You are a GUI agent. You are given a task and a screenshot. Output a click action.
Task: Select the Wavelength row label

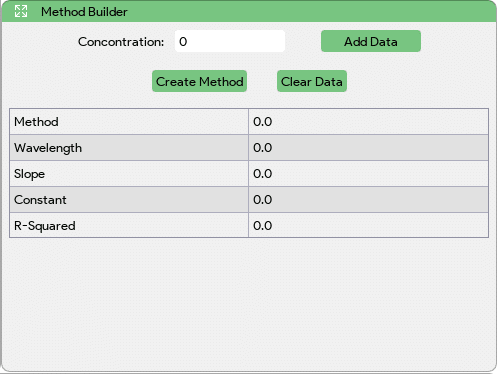coord(48,148)
